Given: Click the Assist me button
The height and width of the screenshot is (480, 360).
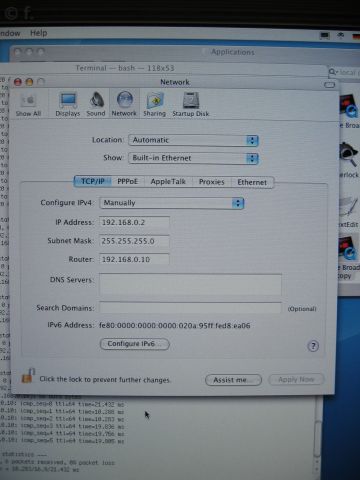Looking at the screenshot, I should (233, 380).
